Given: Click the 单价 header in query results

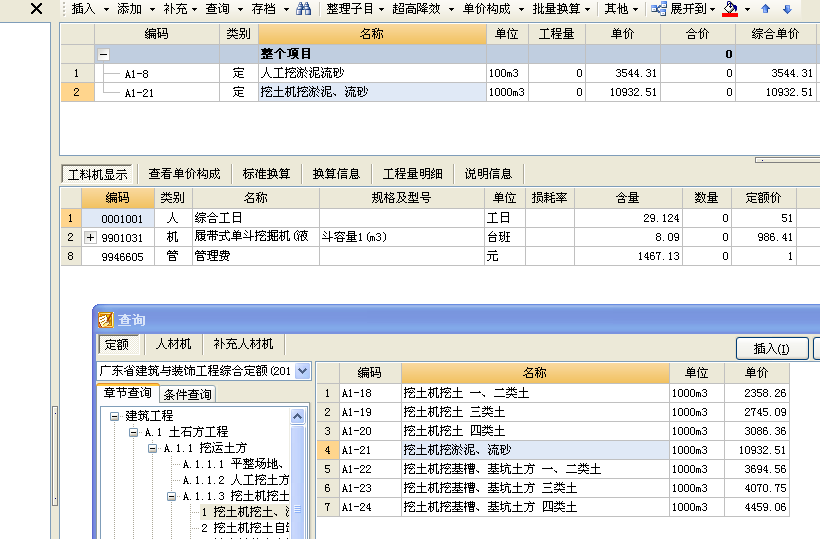Looking at the screenshot, I should tap(756, 373).
